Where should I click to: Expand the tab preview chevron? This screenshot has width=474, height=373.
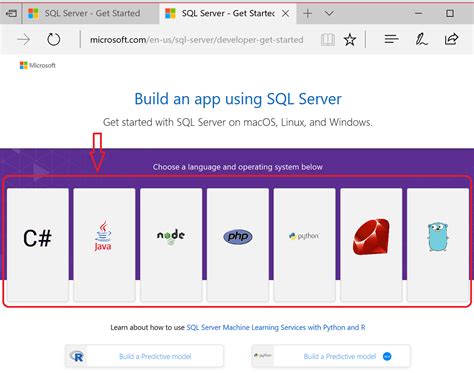tap(329, 13)
